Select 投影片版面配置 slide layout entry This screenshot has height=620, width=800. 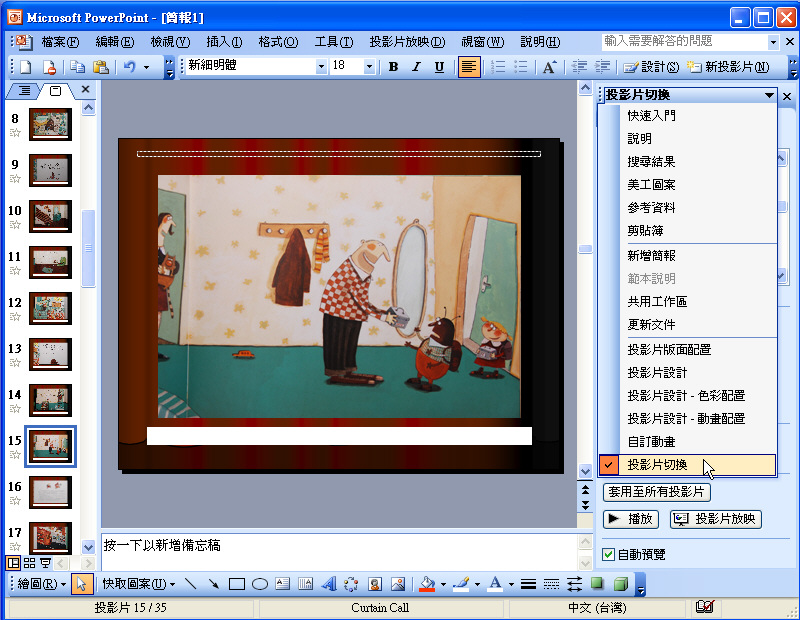point(687,350)
